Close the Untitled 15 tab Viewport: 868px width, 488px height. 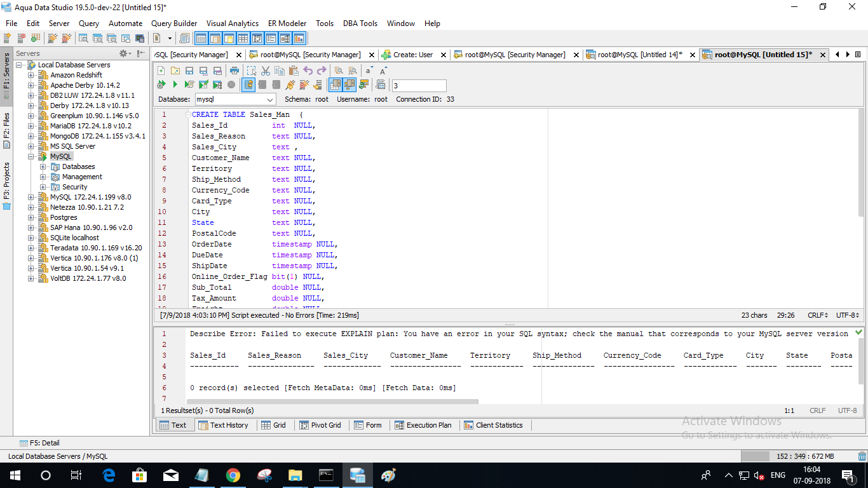click(822, 55)
